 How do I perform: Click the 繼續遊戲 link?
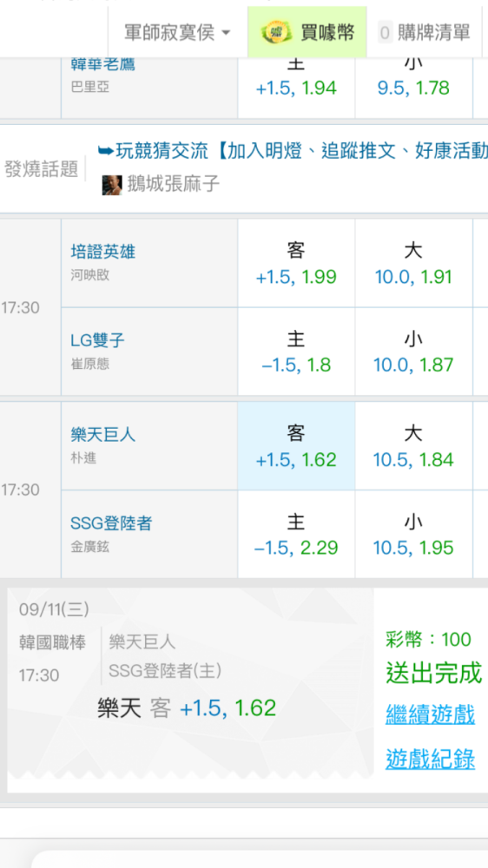coord(431,714)
